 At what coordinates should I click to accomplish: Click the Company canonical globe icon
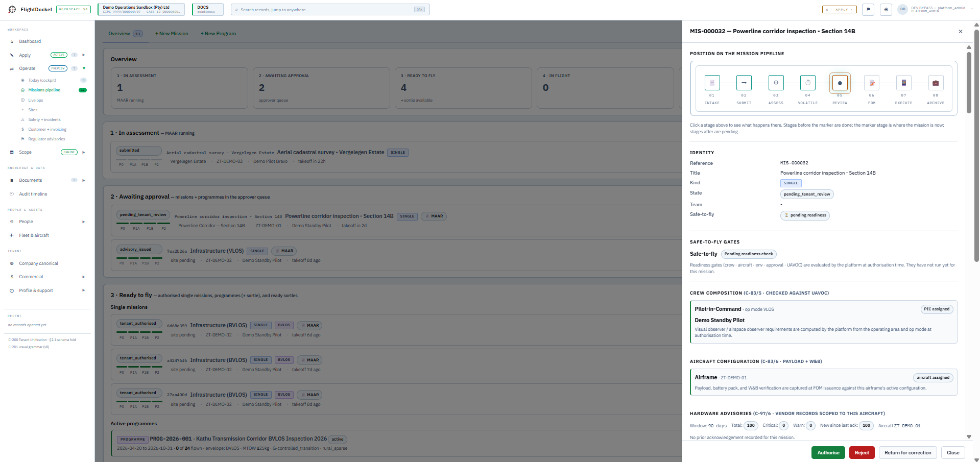pos(12,263)
